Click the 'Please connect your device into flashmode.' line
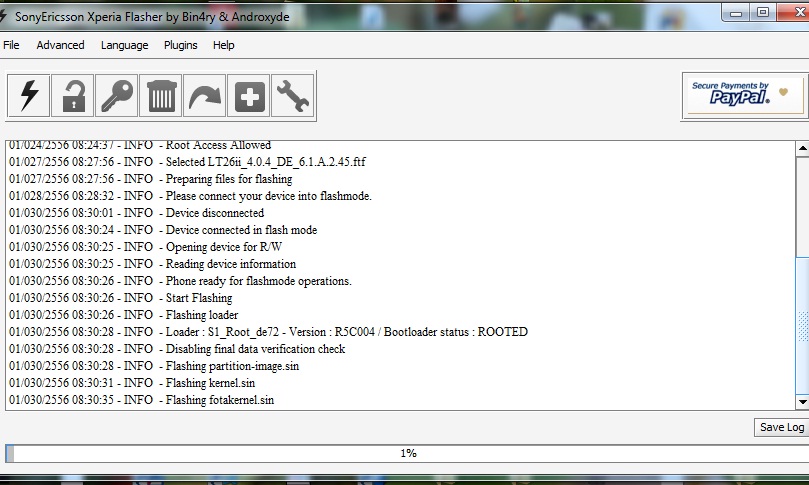809x485 pixels. pos(190,196)
